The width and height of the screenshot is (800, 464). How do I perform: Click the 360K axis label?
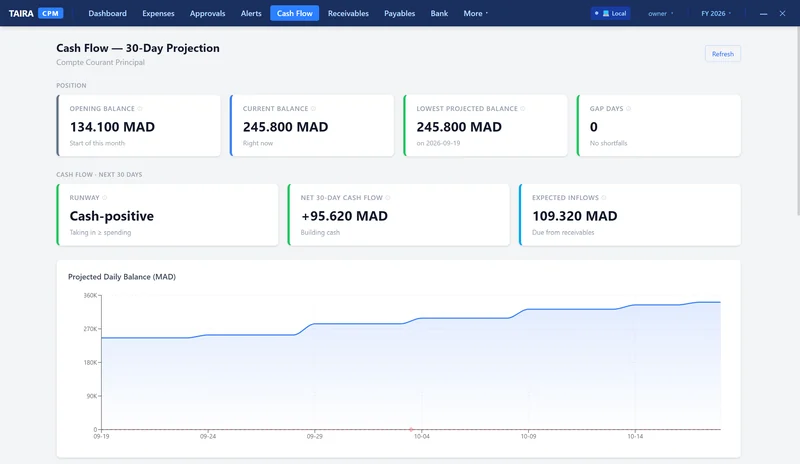click(90, 296)
